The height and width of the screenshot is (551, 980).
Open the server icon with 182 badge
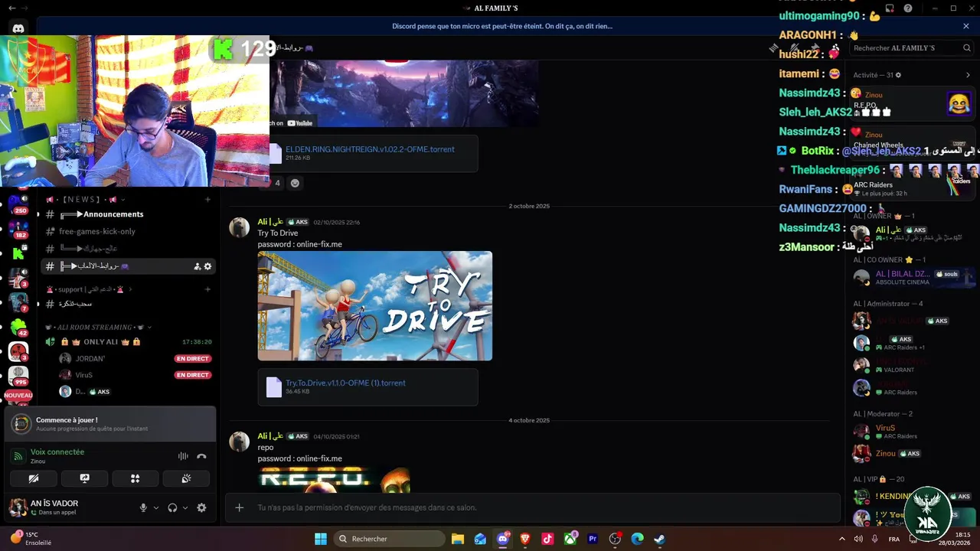18,227
